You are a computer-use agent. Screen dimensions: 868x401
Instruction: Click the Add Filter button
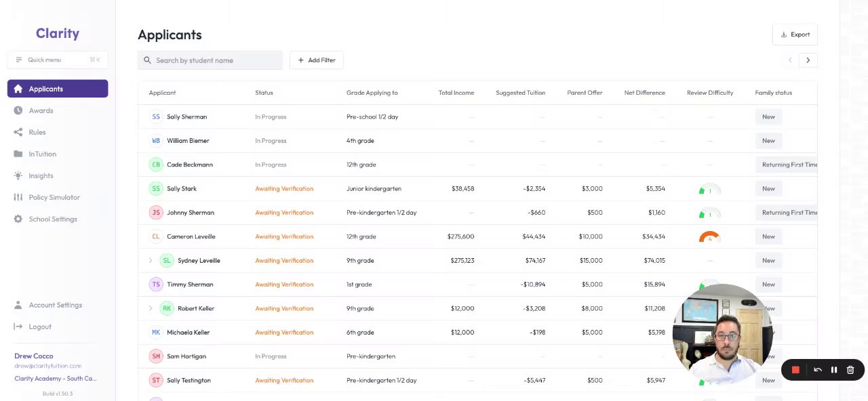coord(317,60)
